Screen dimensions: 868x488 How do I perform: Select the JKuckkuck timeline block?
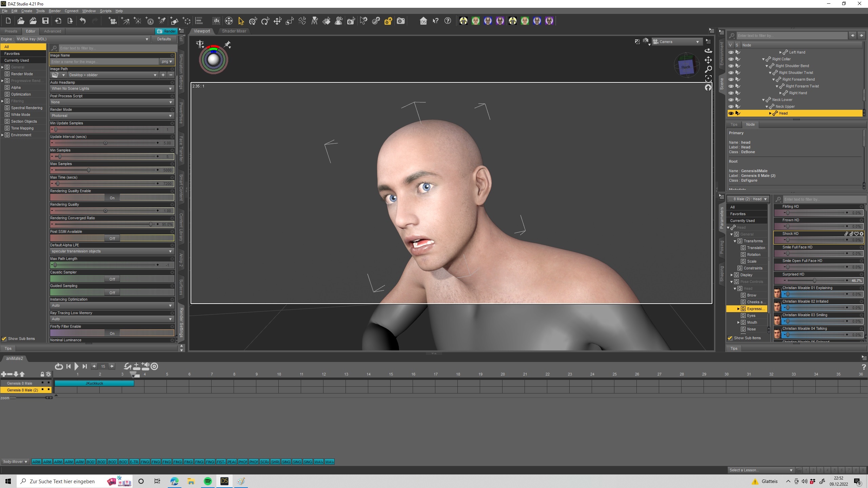point(94,383)
